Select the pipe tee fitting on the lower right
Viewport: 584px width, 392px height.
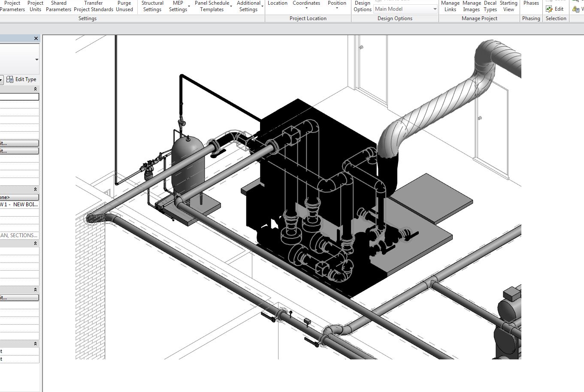(433, 283)
